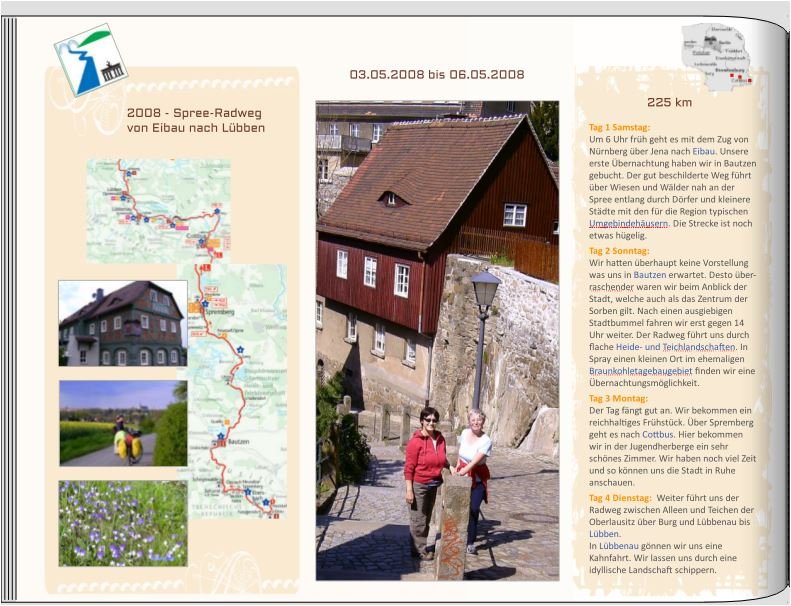The width and height of the screenshot is (791, 606).
Task: Open the Bautzen link in Tag 2
Action: 650,275
